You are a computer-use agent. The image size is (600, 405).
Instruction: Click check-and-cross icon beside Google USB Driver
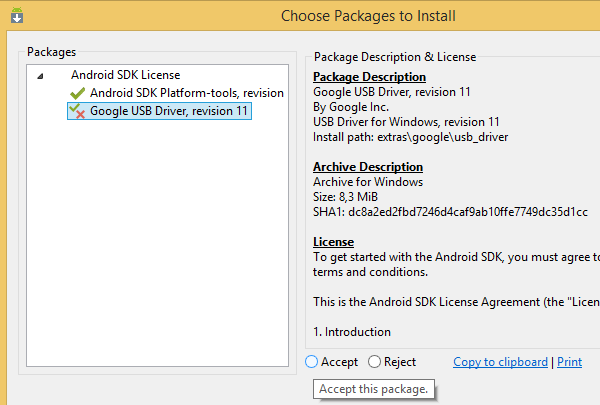[x=77, y=111]
